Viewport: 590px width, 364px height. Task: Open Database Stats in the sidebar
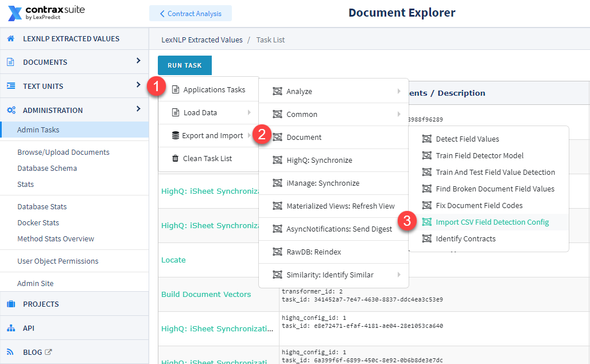click(42, 206)
